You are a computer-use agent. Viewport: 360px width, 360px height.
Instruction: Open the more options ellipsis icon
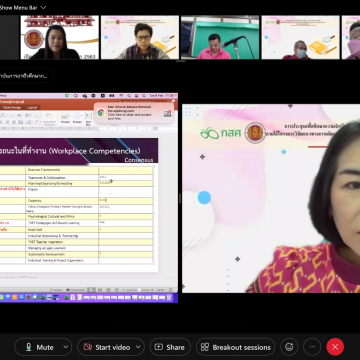(x=312, y=347)
